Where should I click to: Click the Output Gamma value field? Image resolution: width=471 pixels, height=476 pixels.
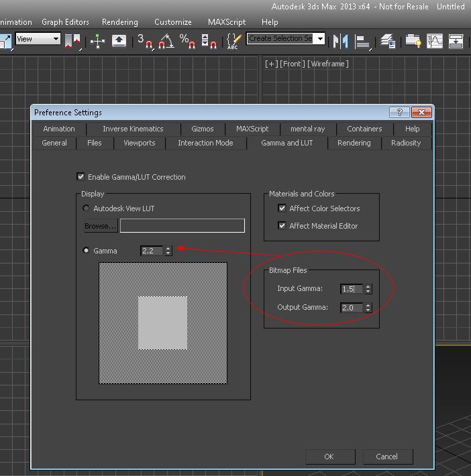(x=352, y=308)
